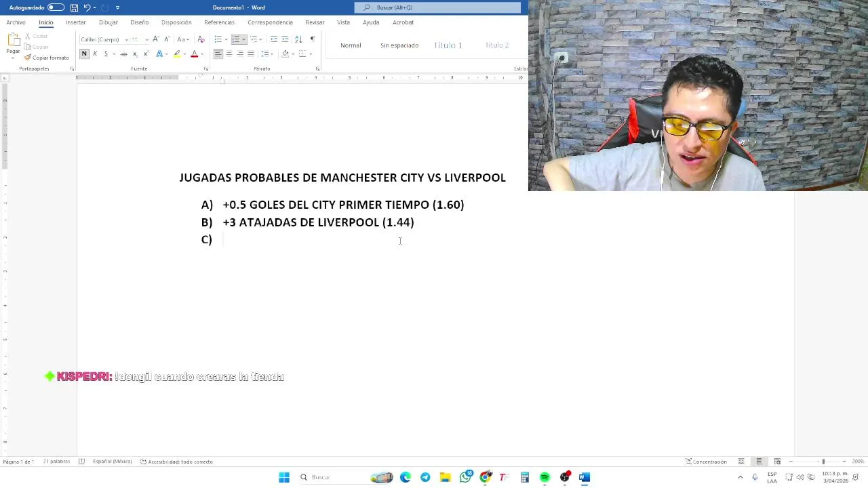Clear all formatting with eraser A icon
Image resolution: width=868 pixels, height=488 pixels.
point(201,39)
